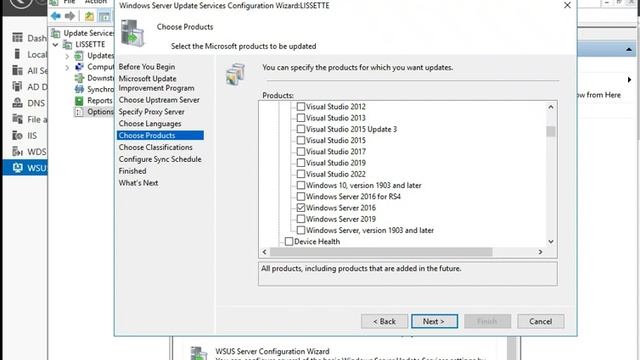
Task: Click the horizontal scrollbar thumb of products list
Action: click(x=381, y=252)
